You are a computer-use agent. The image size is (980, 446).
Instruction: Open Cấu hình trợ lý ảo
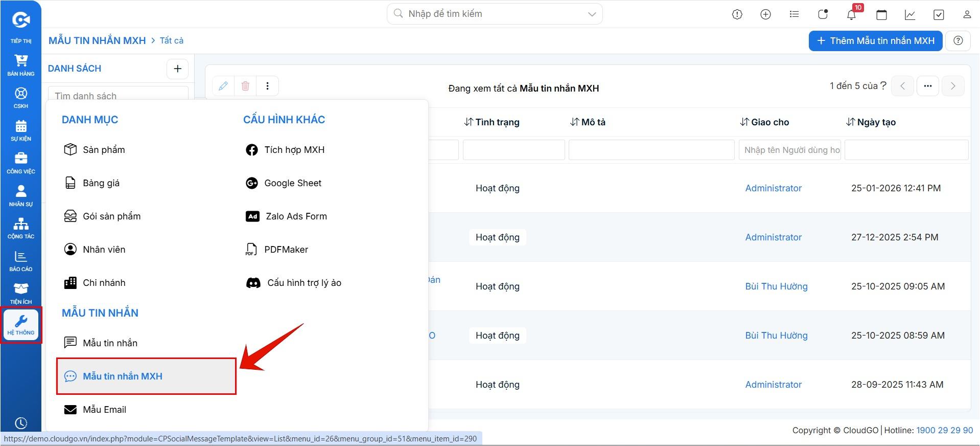pos(294,283)
